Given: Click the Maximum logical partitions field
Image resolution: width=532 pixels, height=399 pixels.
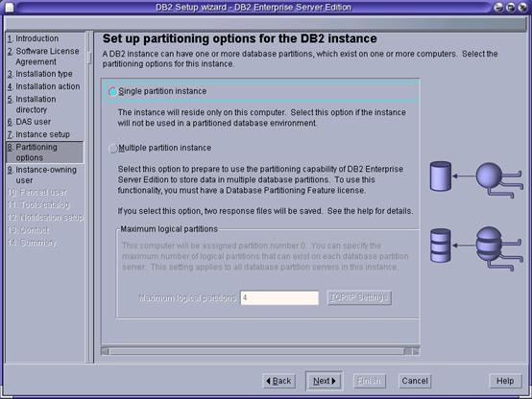Looking at the screenshot, I should coord(279,298).
